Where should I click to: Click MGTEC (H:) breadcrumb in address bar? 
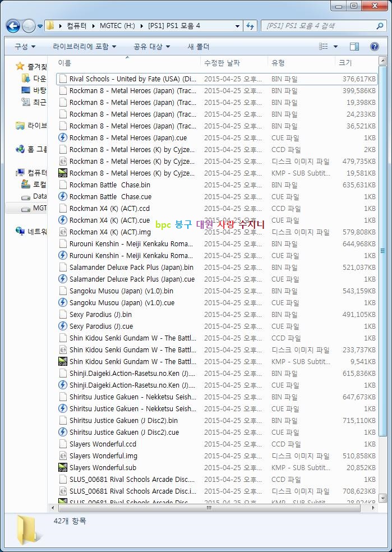(117, 26)
